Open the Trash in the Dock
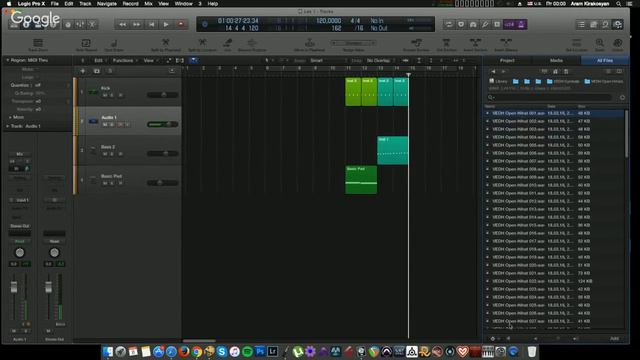Screen dimensions: 640x360 point(531,351)
